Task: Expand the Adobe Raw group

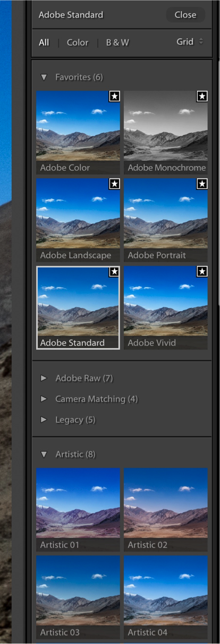Action: pos(44,379)
